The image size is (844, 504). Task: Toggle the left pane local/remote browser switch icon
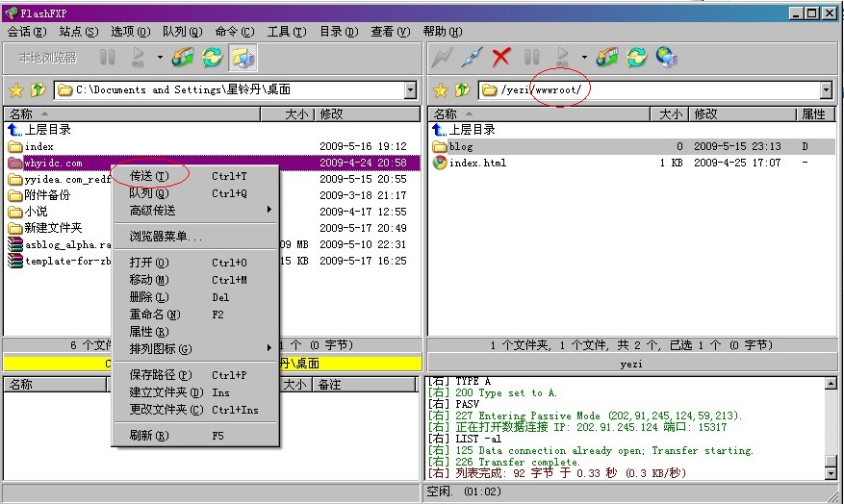(243, 58)
